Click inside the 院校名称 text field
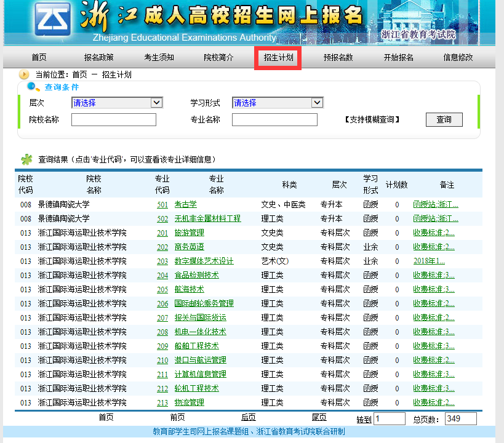The image size is (504, 443). click(114, 119)
